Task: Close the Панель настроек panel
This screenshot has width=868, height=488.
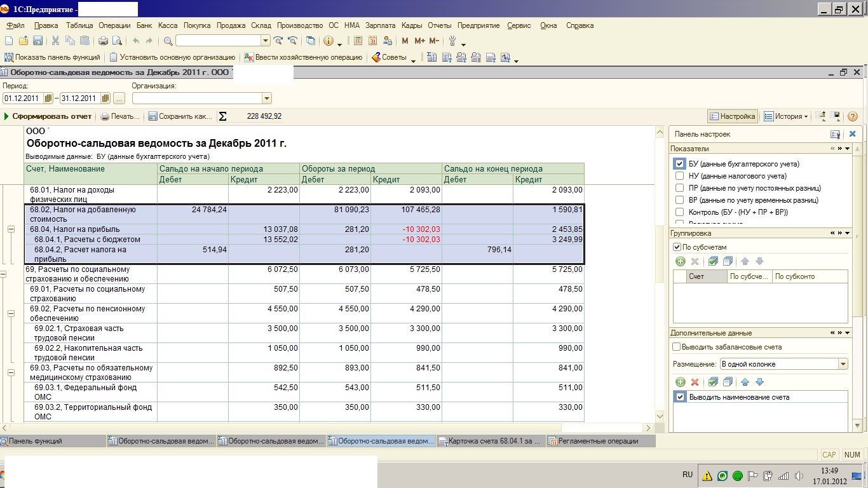Action: pos(852,134)
